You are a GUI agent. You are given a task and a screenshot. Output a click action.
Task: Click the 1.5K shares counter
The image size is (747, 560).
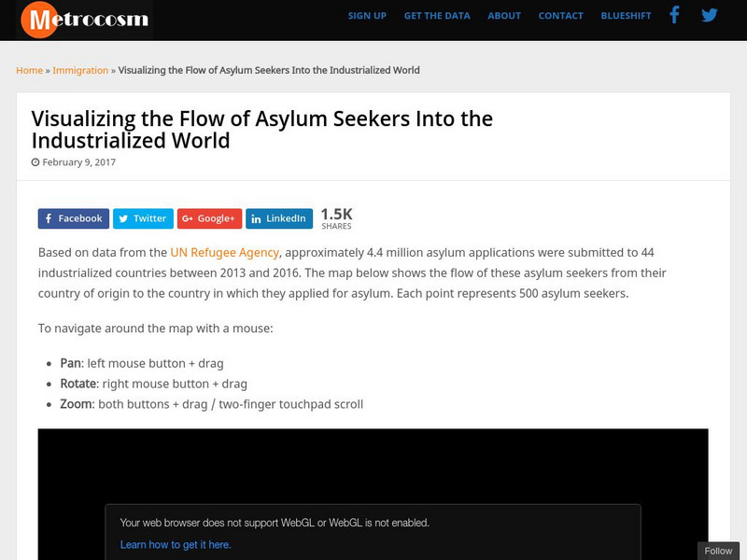[336, 217]
